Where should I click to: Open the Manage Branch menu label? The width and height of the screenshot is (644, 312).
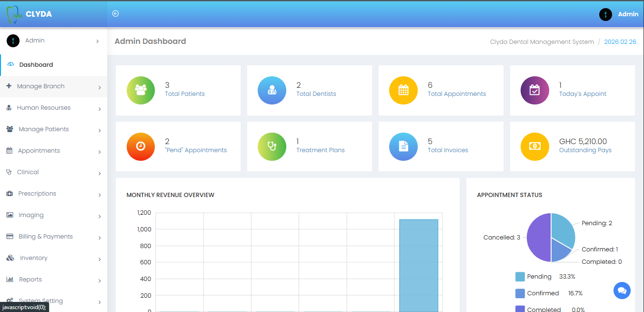click(40, 86)
